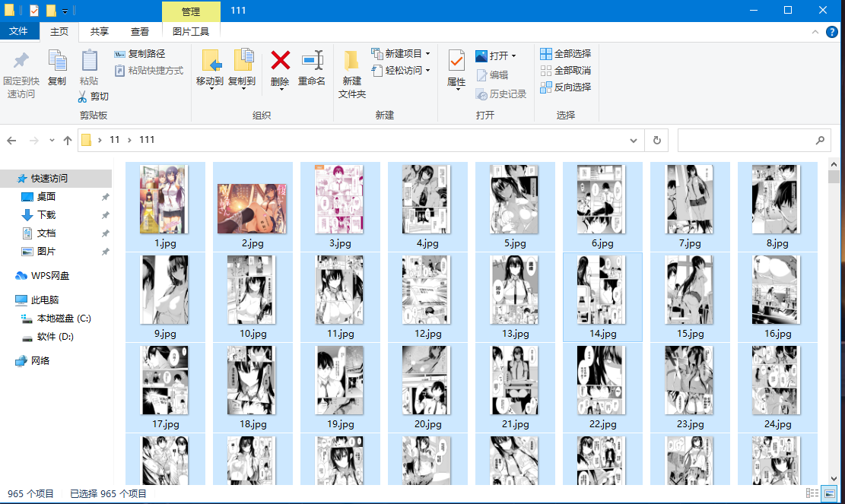This screenshot has height=504, width=845.
Task: Open Properties (属性) checkmark icon
Action: 456,61
